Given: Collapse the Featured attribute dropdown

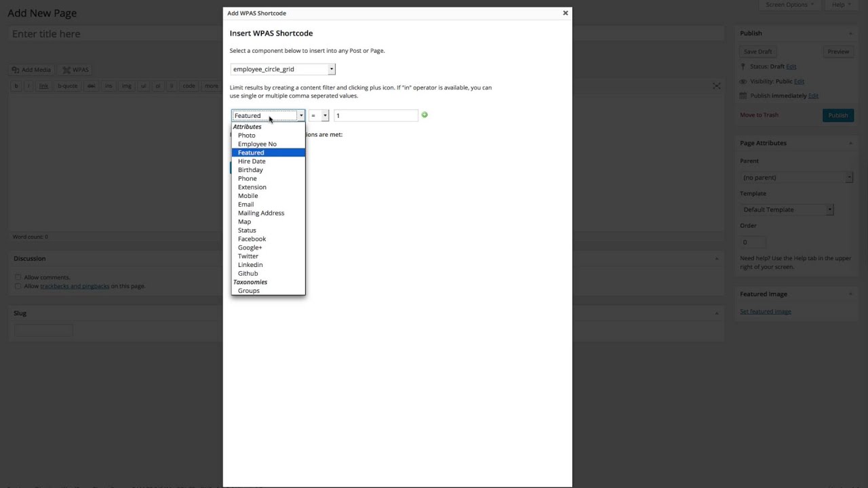Looking at the screenshot, I should [269, 115].
